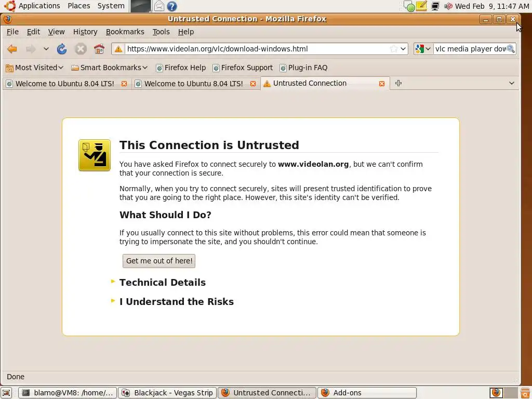Click the yellow security officer warning icon
The image size is (532, 399).
click(95, 155)
